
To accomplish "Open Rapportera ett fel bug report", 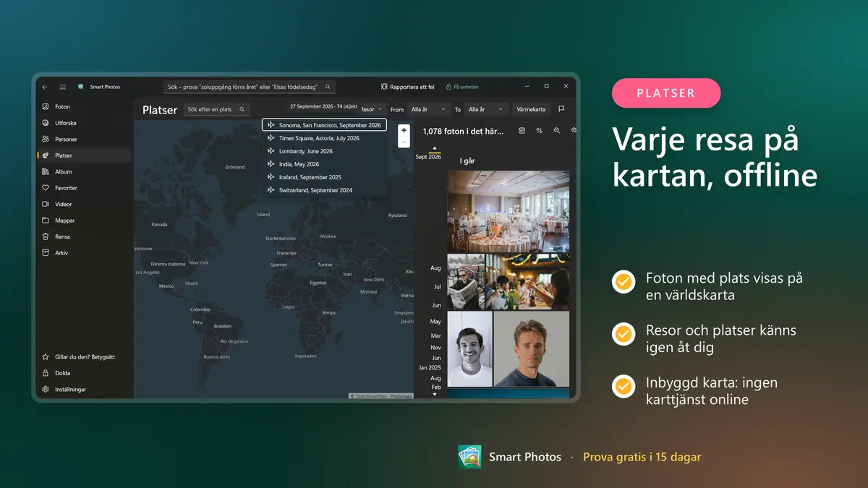I will coord(407,87).
